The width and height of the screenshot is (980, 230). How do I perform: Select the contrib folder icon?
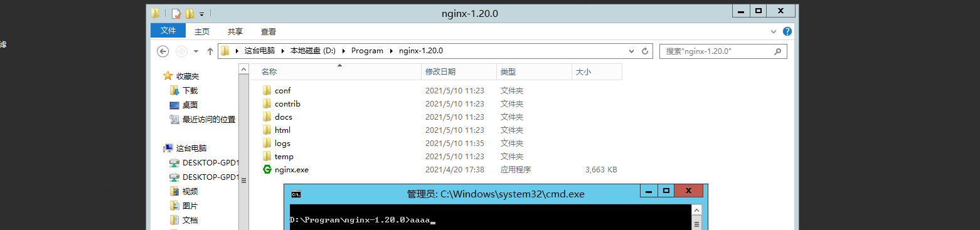267,103
